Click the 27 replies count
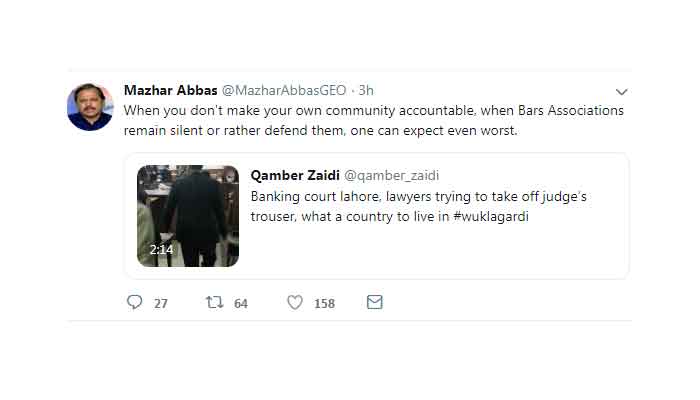Image resolution: width=700 pixels, height=400 pixels. pyautogui.click(x=161, y=303)
